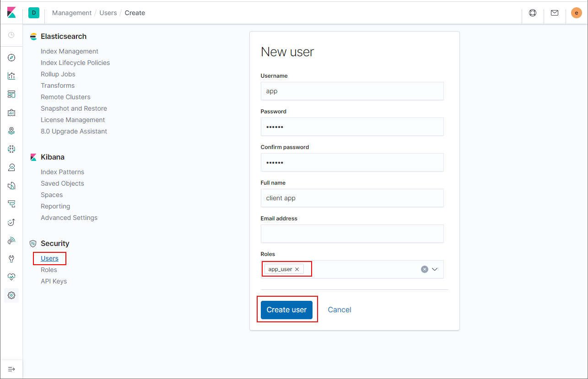
Task: Open Index Patterns
Action: click(x=62, y=172)
